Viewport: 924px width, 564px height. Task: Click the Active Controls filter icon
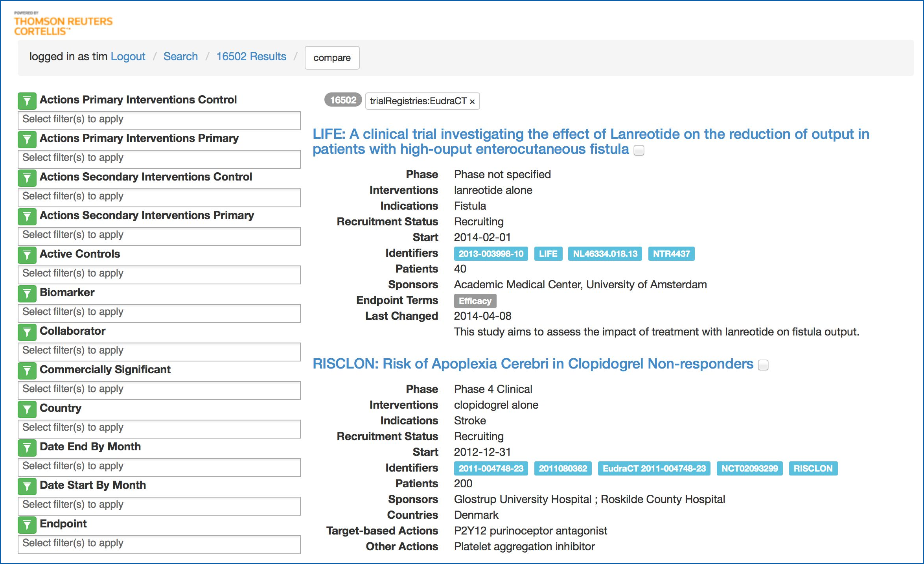(27, 255)
